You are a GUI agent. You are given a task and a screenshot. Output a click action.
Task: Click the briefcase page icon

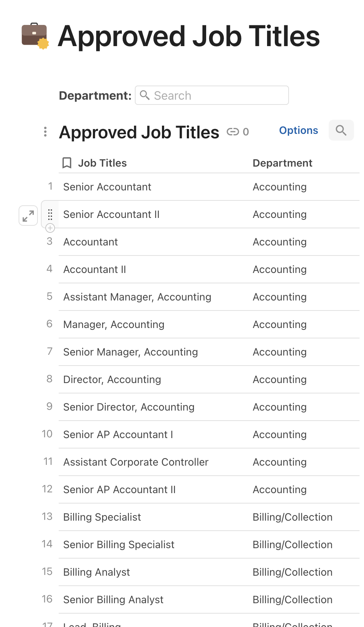(x=35, y=36)
